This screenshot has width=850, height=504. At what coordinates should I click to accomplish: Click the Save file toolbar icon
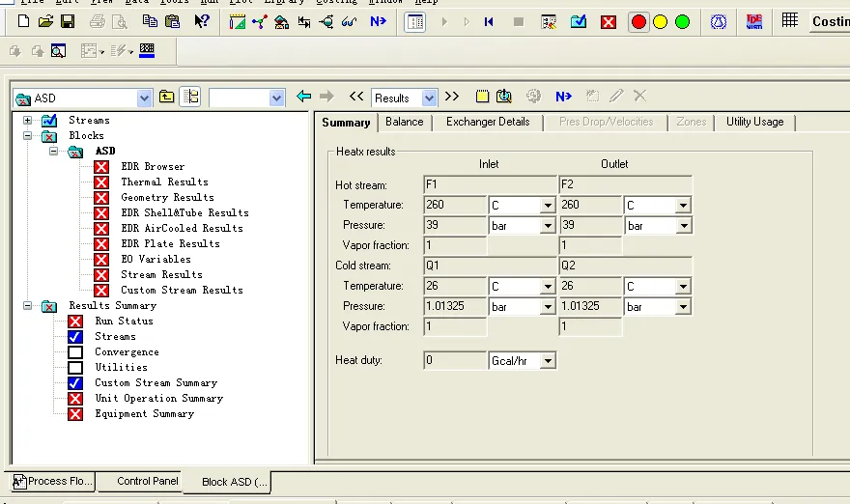pos(68,21)
